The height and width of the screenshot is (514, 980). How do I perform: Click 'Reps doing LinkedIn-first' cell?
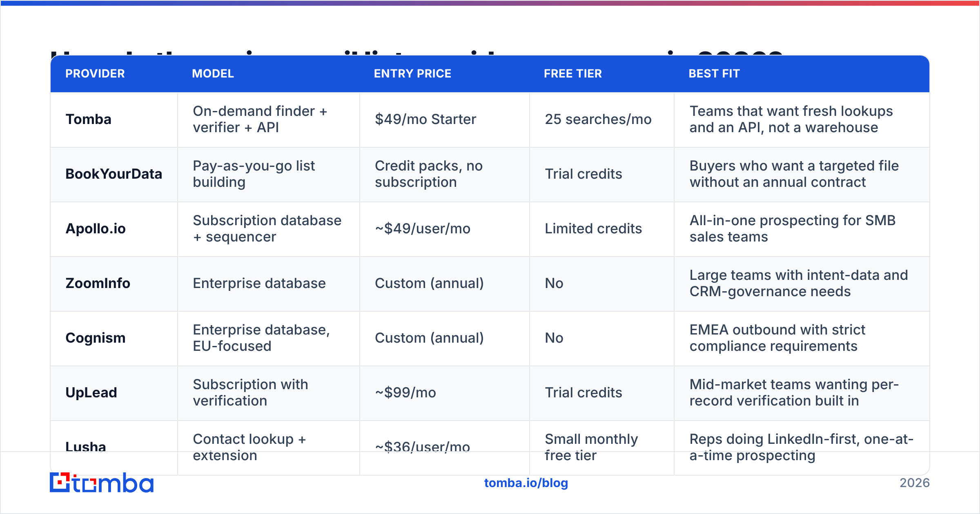[x=802, y=448]
